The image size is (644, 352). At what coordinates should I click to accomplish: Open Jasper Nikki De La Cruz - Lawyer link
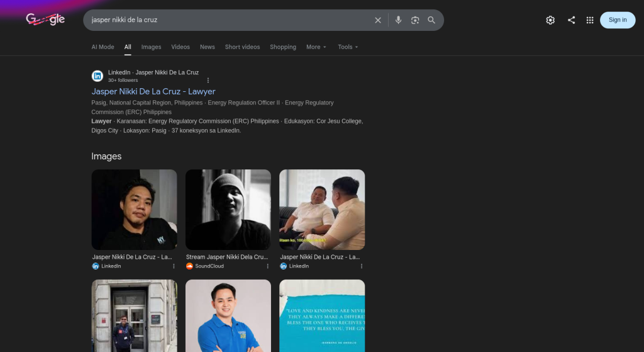pos(153,91)
